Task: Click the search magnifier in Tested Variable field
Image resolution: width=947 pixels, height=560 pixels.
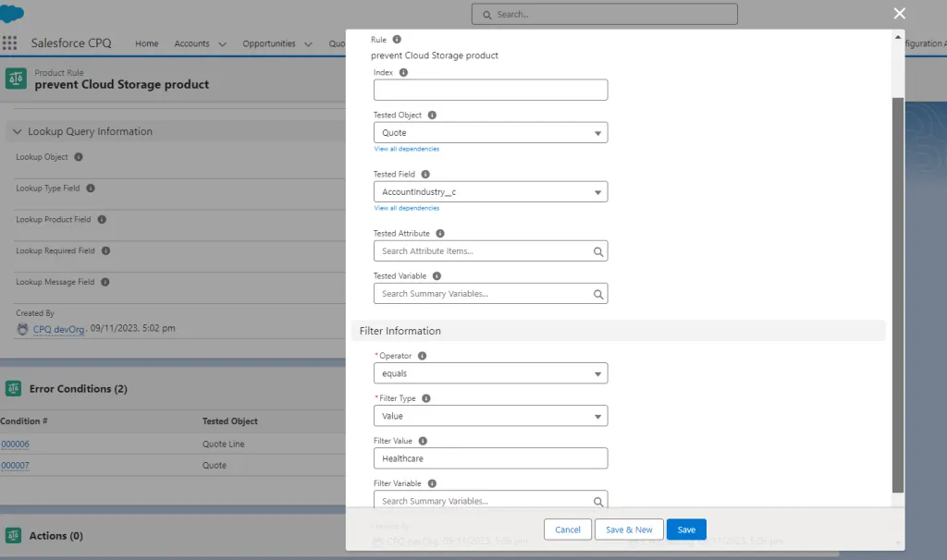Action: coord(598,295)
